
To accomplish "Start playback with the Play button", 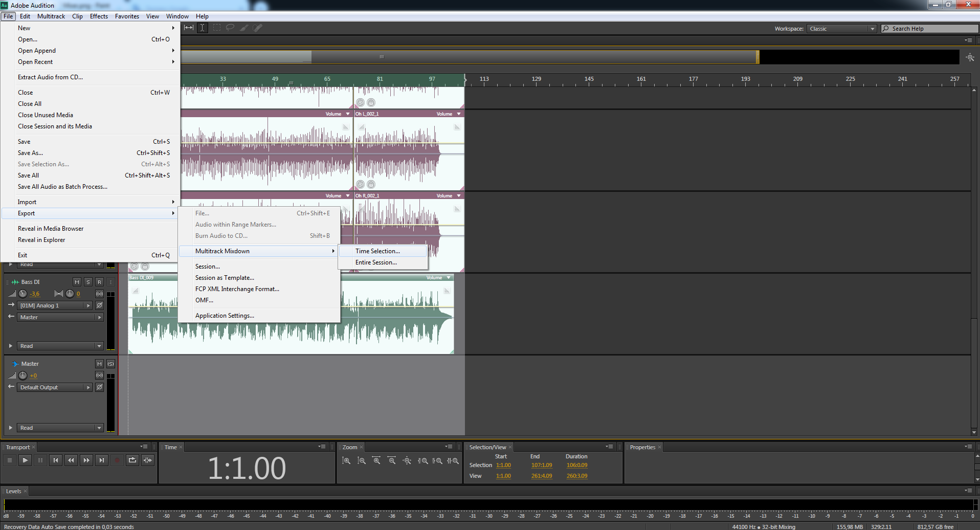I will tap(25, 460).
